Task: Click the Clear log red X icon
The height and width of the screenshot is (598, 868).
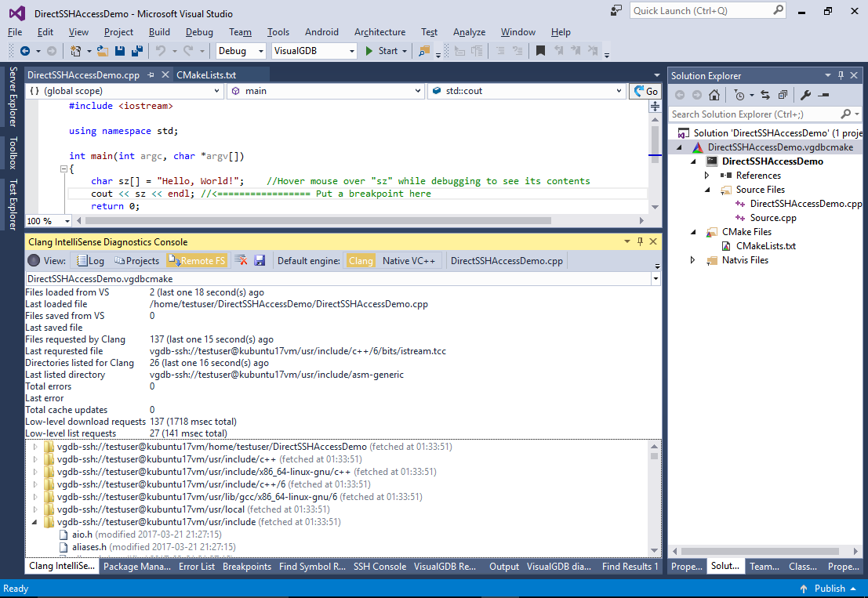Action: (241, 260)
